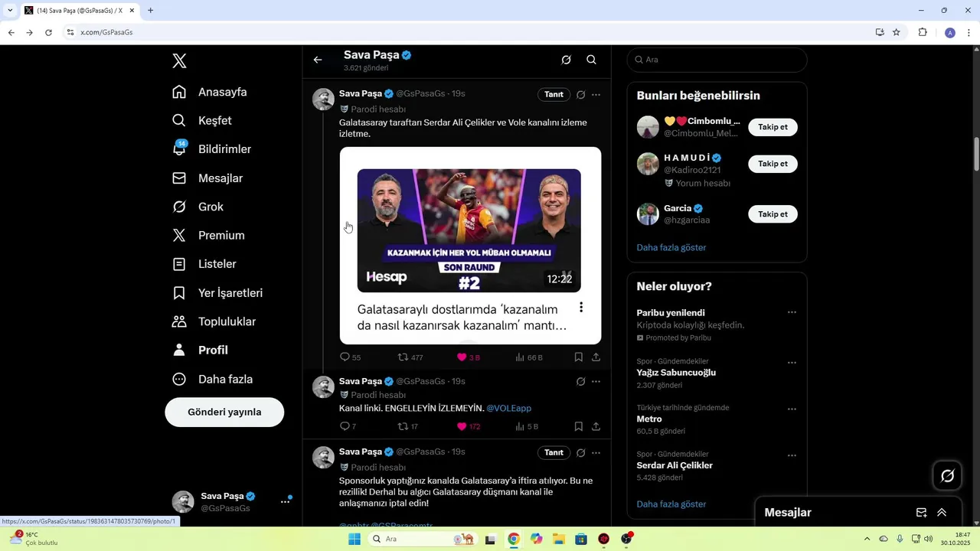Image resolution: width=980 pixels, height=551 pixels.
Task: Open Listeler page
Action: [204, 264]
